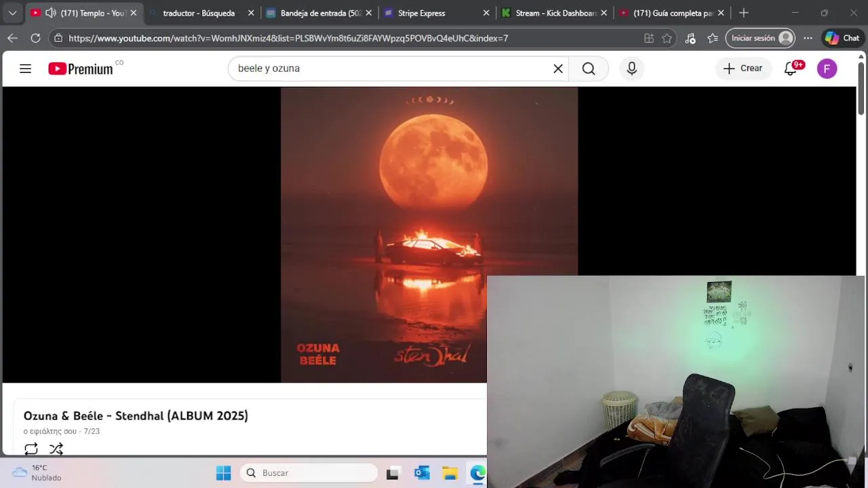
Task: View site information lock icon
Action: point(59,38)
